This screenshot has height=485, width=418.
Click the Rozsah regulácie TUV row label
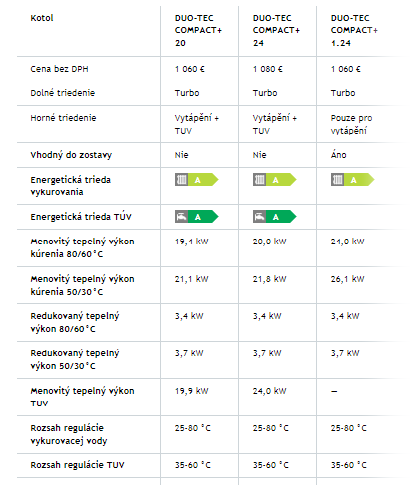77,465
